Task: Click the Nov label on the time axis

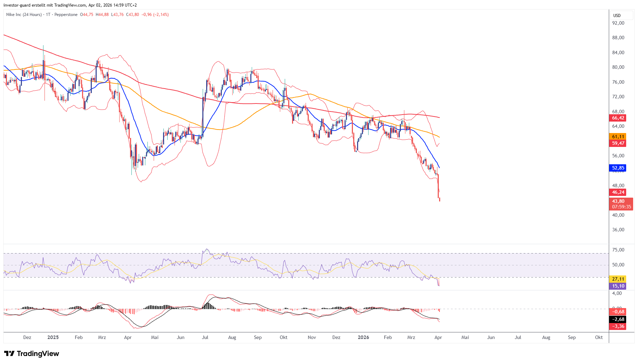Action: pos(312,338)
